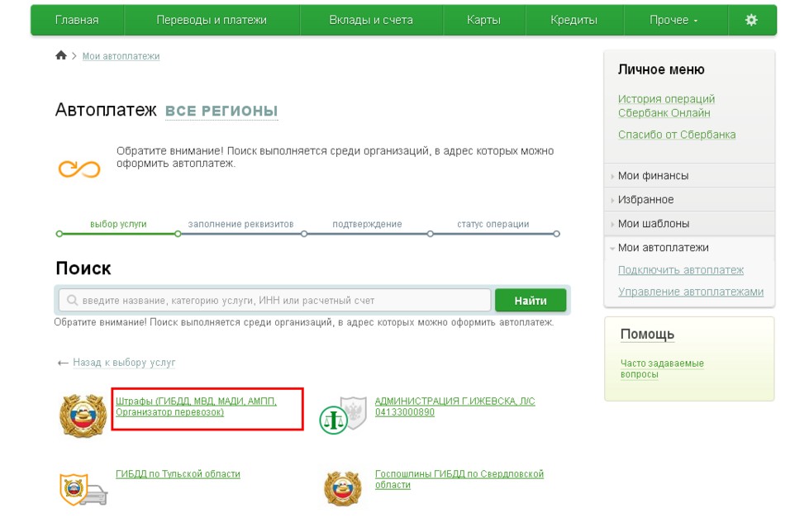Viewport: 790px width, 532px height.
Task: Select Штрафы (ГИБДД, МВД, МАДИ, АМПП) service
Action: click(196, 406)
